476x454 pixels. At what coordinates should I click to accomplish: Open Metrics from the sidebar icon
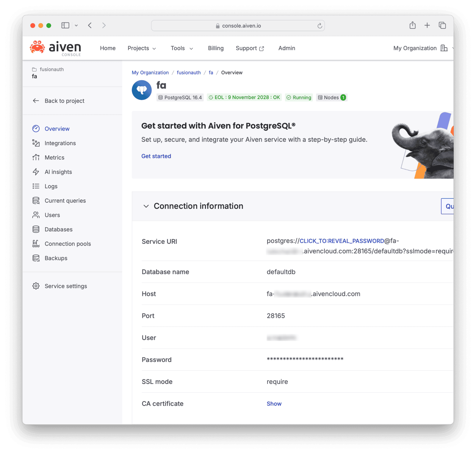[x=36, y=157]
